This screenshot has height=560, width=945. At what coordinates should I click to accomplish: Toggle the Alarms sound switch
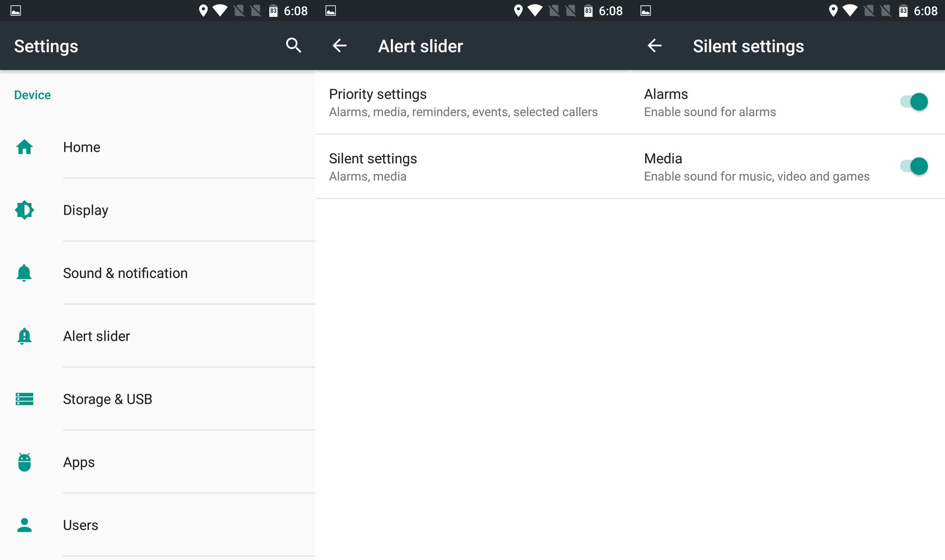[914, 102]
